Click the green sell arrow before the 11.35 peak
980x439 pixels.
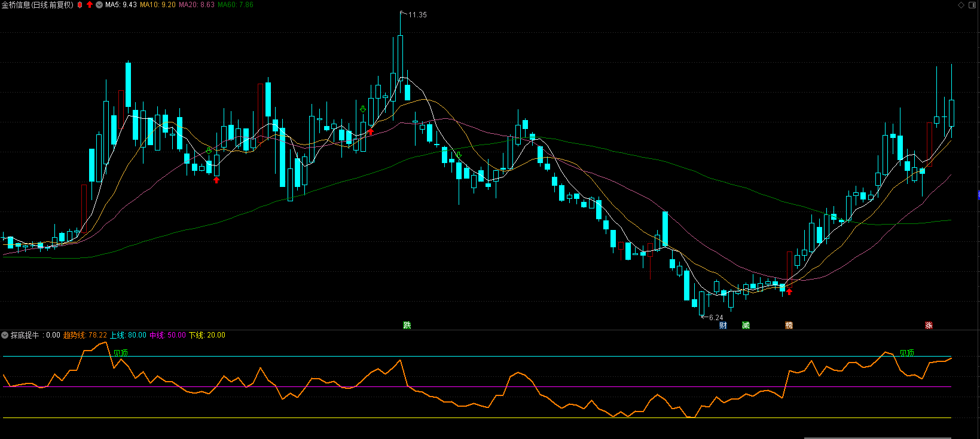tap(363, 109)
